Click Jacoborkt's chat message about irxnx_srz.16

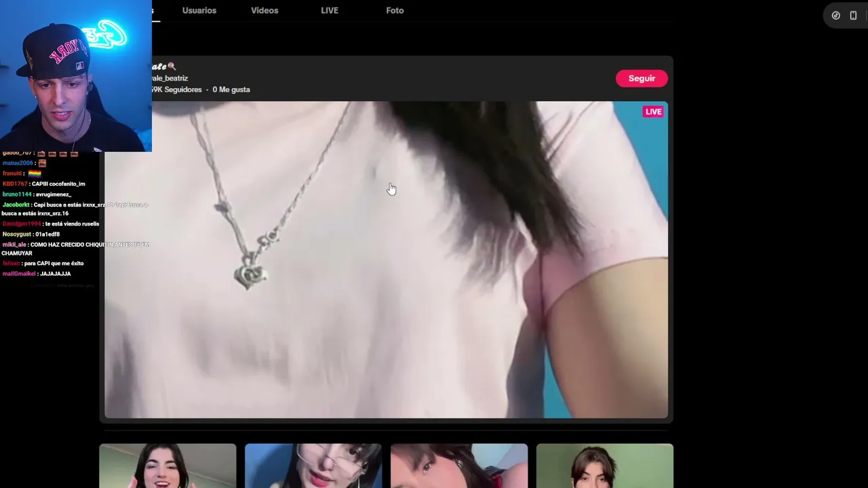[75, 209]
